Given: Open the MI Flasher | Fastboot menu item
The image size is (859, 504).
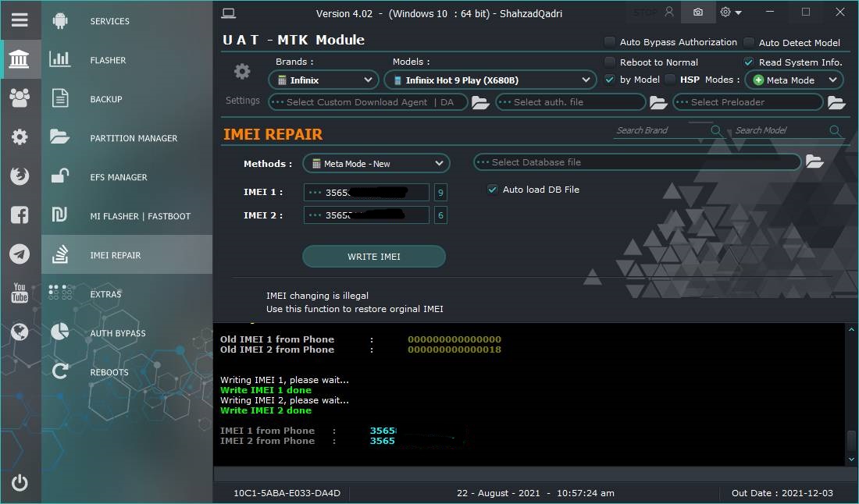Looking at the screenshot, I should (x=127, y=215).
